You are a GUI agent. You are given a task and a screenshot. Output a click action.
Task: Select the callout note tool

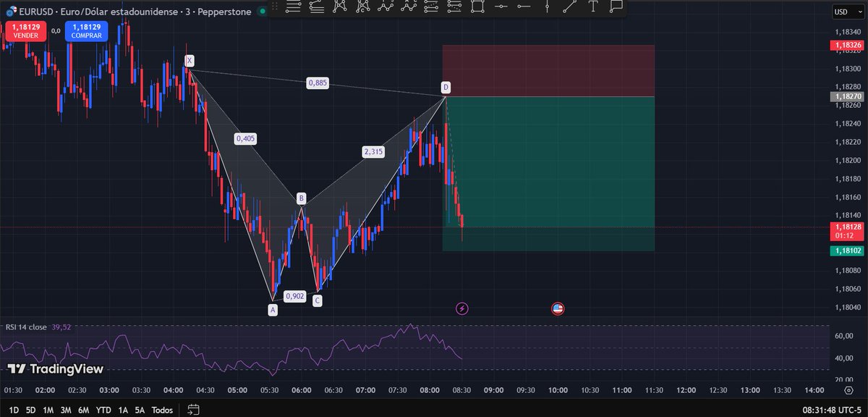coord(616,6)
